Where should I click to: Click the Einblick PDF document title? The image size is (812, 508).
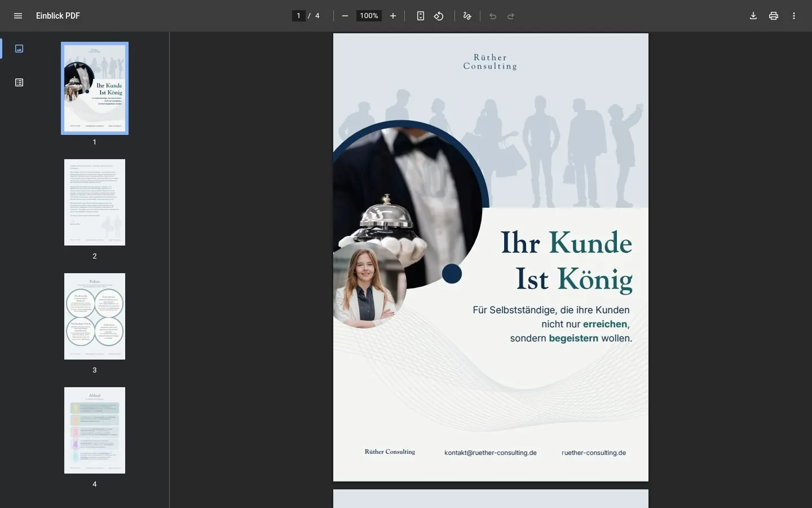coord(58,16)
